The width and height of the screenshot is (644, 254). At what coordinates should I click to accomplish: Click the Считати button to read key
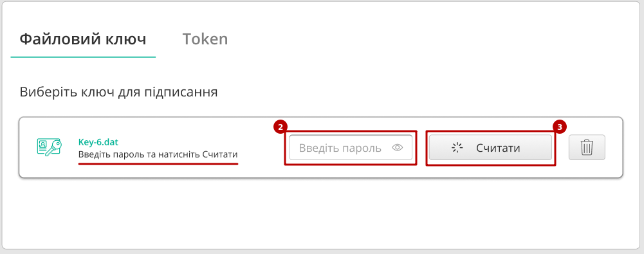click(x=490, y=147)
